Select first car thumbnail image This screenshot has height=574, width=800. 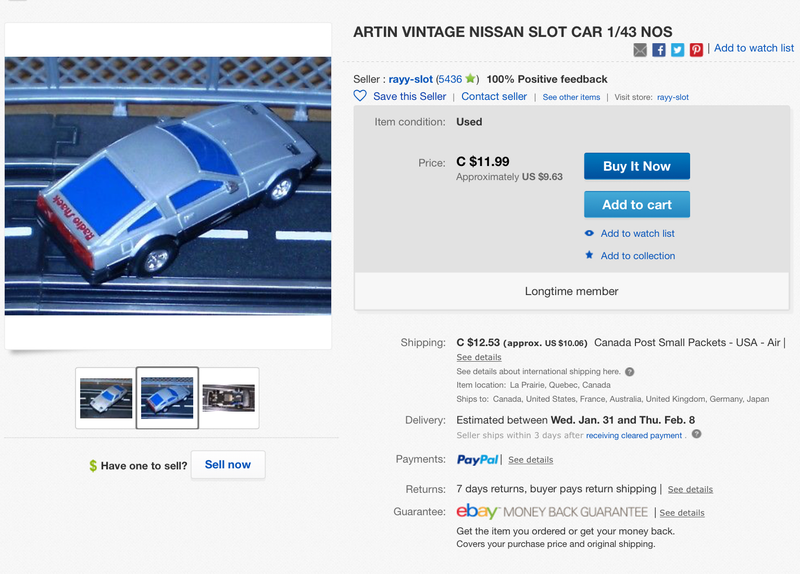(x=106, y=398)
